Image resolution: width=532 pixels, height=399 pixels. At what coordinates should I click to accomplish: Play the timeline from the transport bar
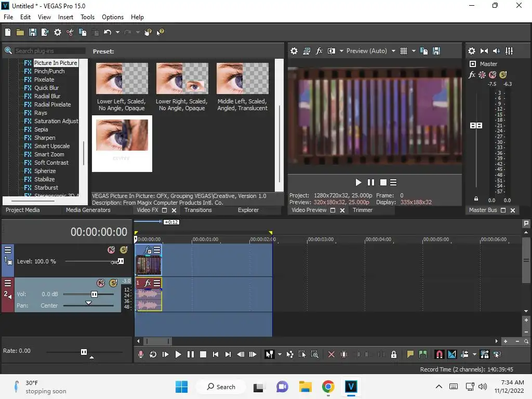pyautogui.click(x=178, y=354)
